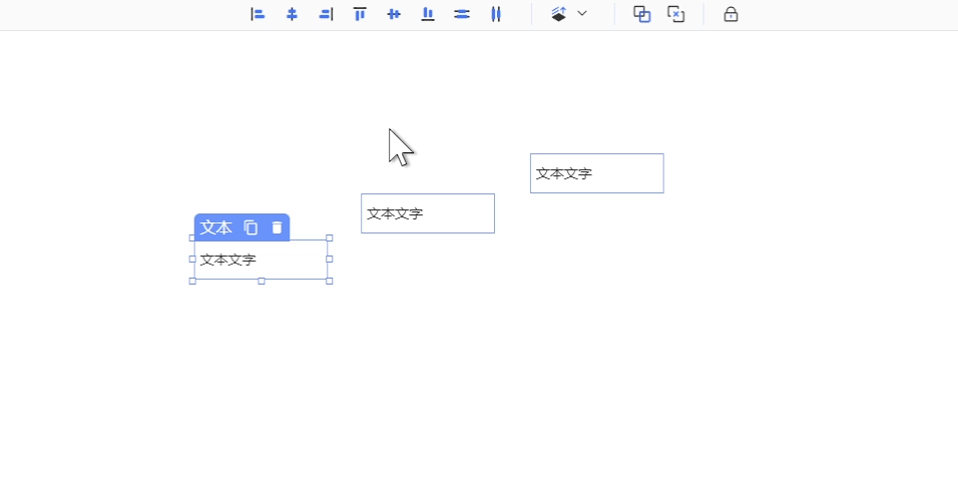Duplicate the selected text element
The image size is (958, 481).
pyautogui.click(x=251, y=228)
